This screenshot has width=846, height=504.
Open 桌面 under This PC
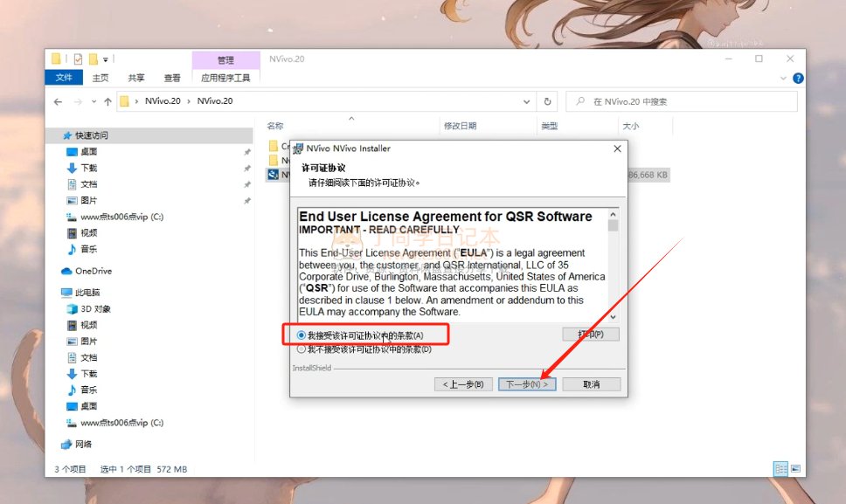click(x=88, y=406)
